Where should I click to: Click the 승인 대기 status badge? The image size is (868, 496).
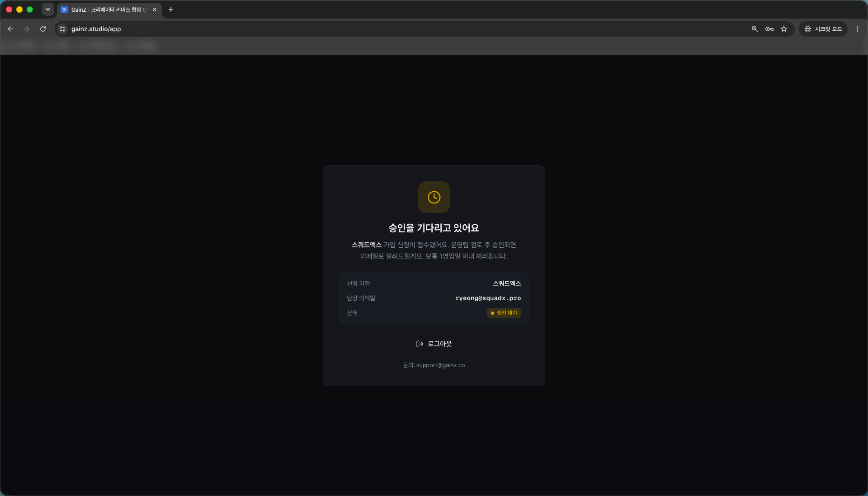coord(504,313)
